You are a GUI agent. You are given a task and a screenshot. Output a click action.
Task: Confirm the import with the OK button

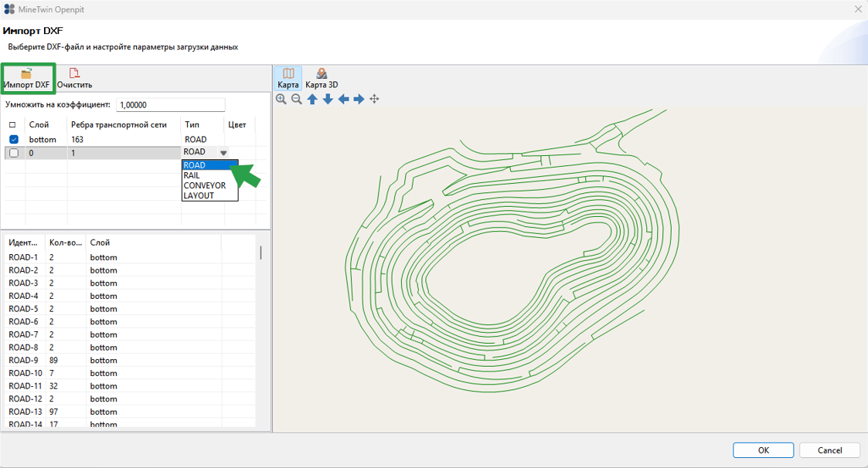tap(764, 450)
